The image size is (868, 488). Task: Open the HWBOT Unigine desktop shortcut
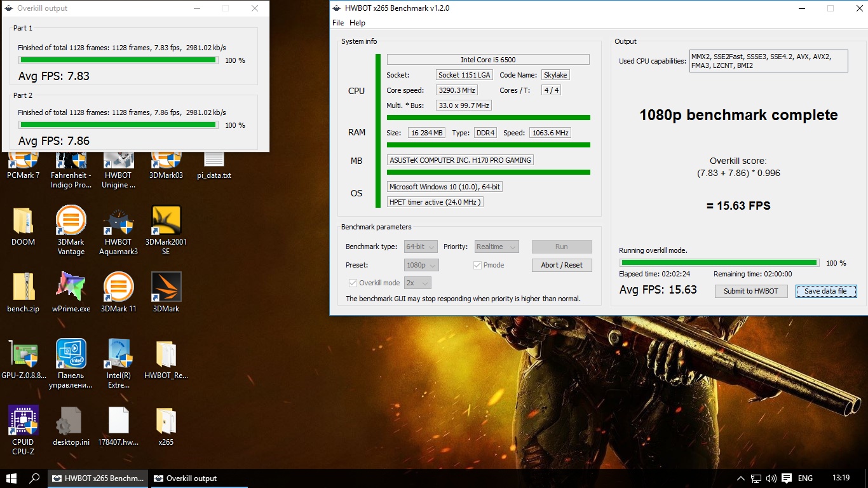[x=119, y=171]
